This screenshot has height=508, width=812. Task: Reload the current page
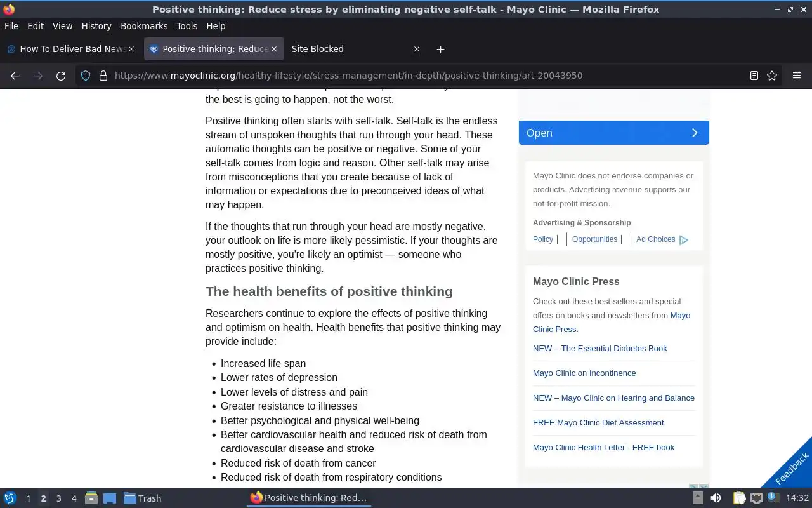coord(61,76)
